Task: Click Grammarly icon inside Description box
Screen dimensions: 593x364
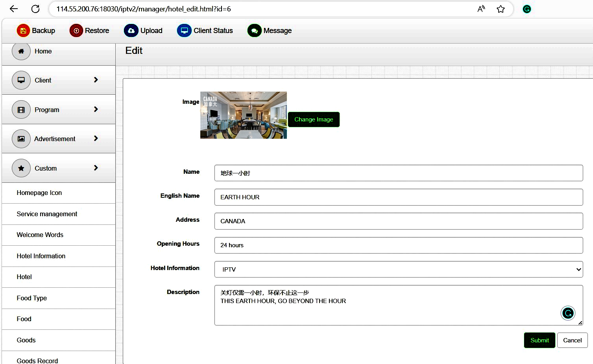Action: [568, 313]
